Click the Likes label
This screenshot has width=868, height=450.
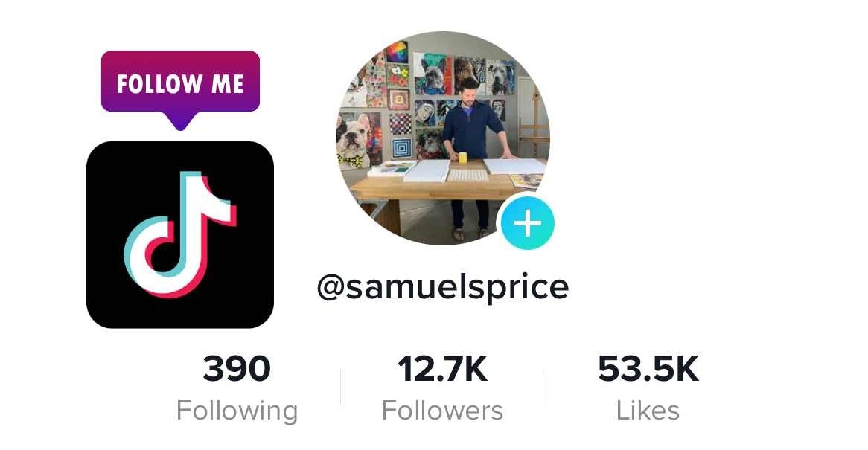pos(648,411)
